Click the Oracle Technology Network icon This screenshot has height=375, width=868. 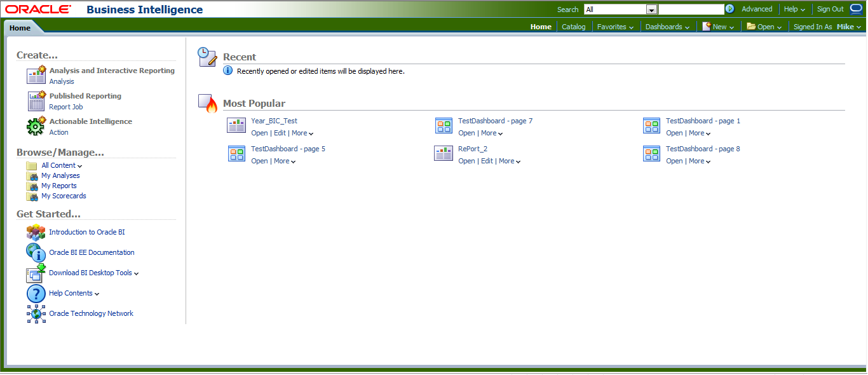36,313
